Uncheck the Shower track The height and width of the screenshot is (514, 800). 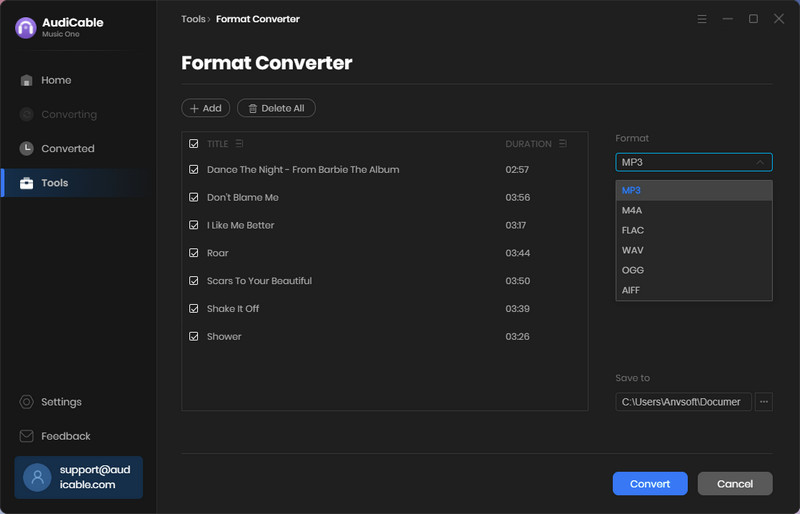(x=194, y=336)
